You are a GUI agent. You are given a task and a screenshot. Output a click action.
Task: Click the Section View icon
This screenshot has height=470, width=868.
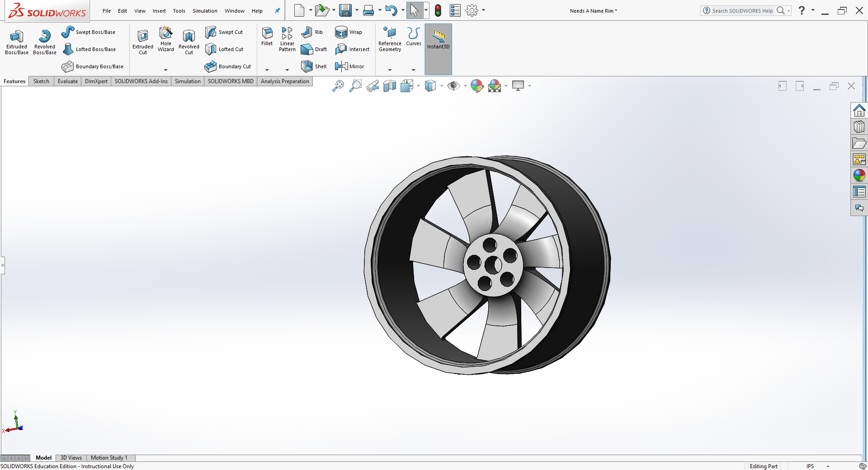click(390, 86)
